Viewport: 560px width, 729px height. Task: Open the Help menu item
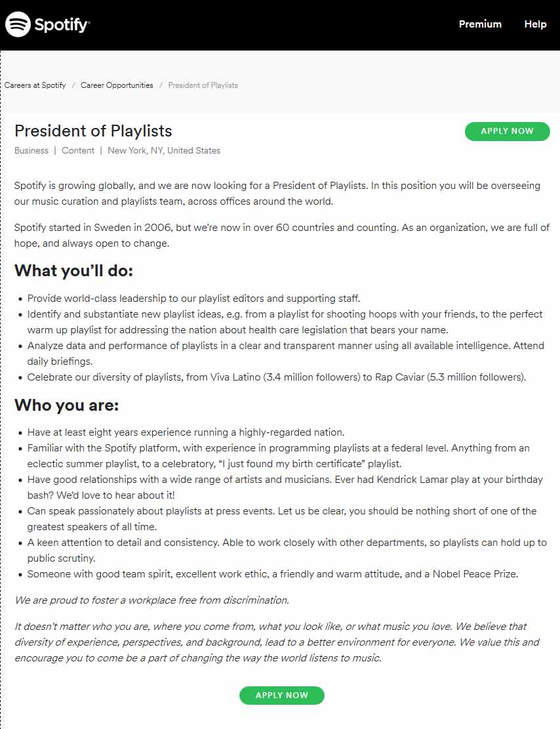coord(535,24)
